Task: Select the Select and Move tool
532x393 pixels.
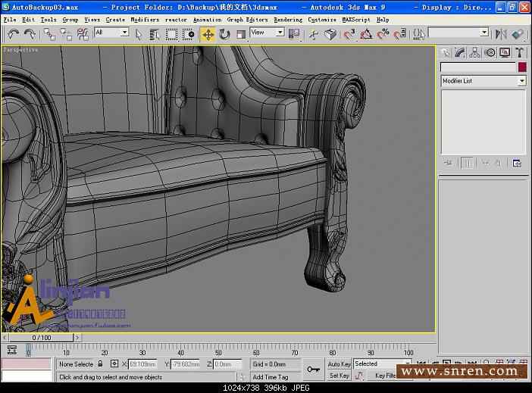Action: click(208, 34)
